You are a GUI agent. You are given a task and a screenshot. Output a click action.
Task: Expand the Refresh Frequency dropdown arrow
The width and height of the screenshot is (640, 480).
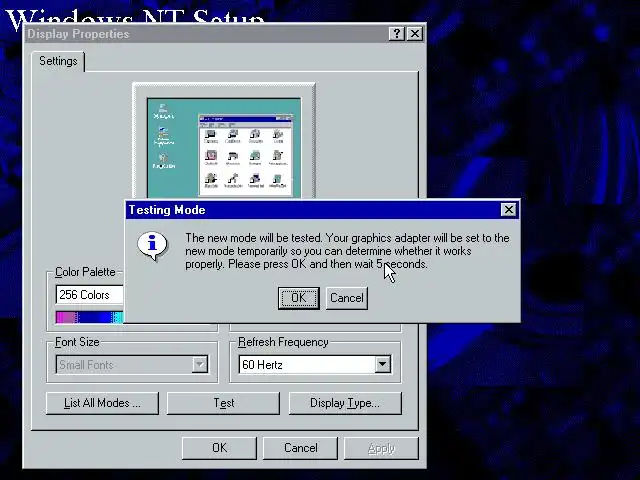382,364
